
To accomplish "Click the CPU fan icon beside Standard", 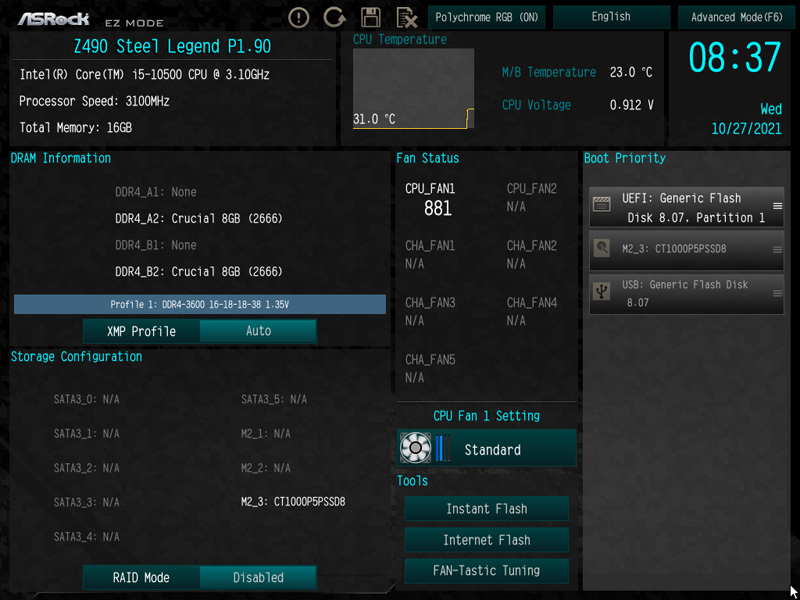I will 415,448.
